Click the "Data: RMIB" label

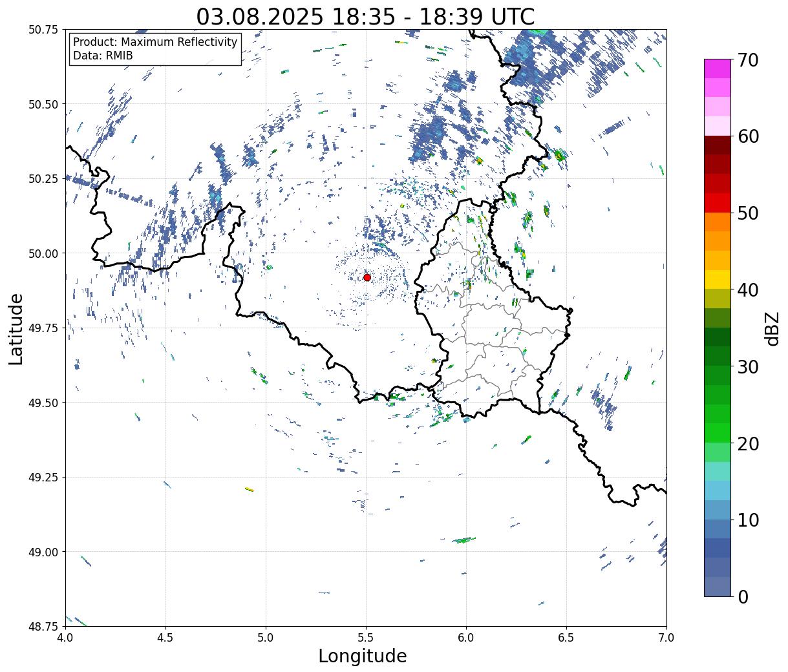[103, 56]
